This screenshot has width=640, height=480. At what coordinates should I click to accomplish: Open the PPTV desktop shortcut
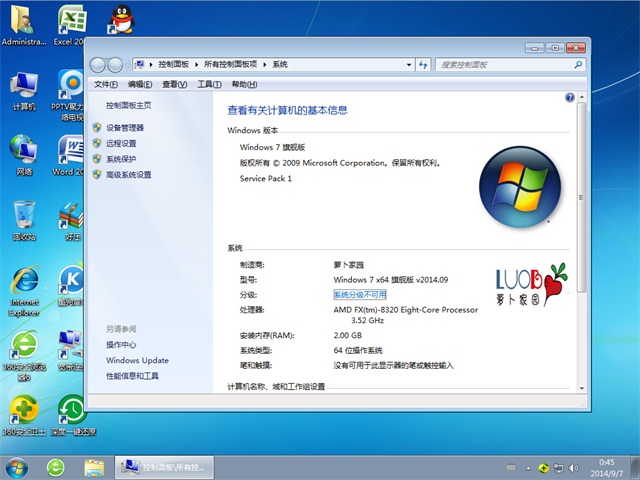pos(68,96)
